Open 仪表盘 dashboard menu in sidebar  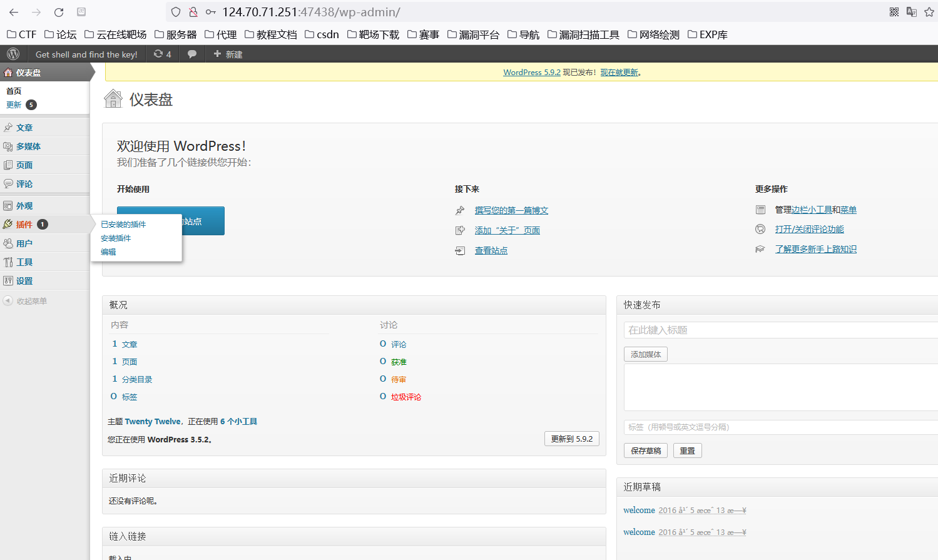tap(44, 73)
